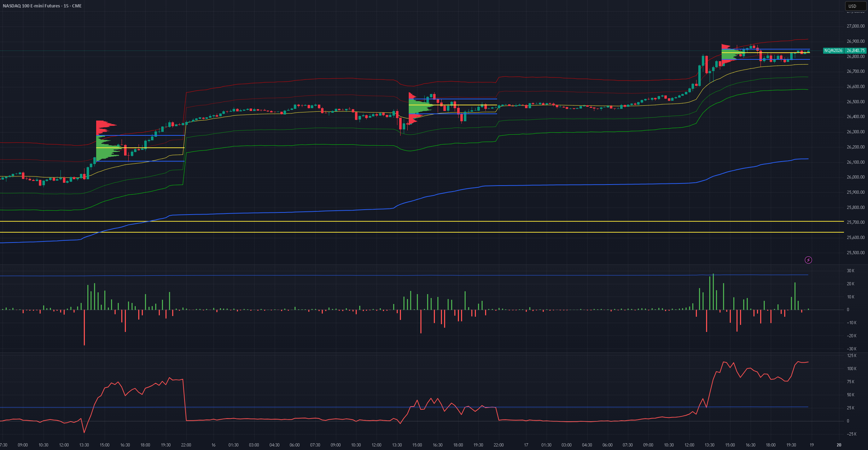The image size is (868, 450).
Task: Click the 25,700.00 price axis label
Action: pos(856,222)
